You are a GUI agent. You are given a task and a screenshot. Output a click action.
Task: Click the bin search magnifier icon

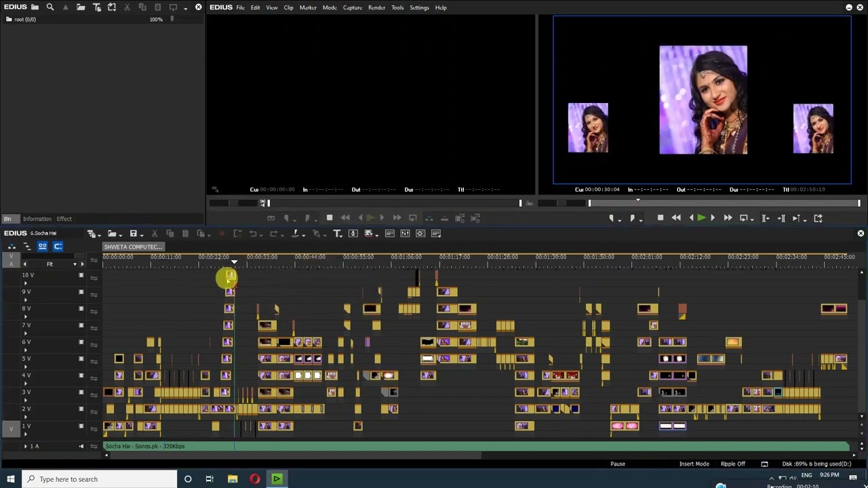[50, 7]
